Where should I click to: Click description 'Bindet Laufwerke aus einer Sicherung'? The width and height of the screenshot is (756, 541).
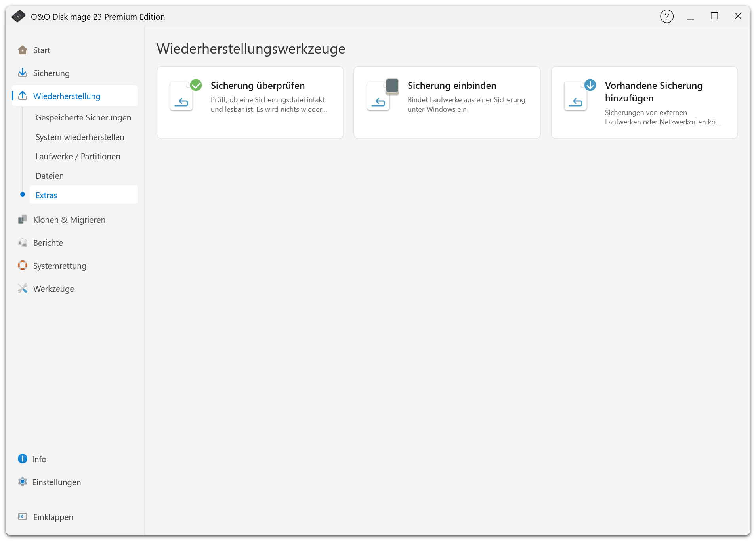466,100
